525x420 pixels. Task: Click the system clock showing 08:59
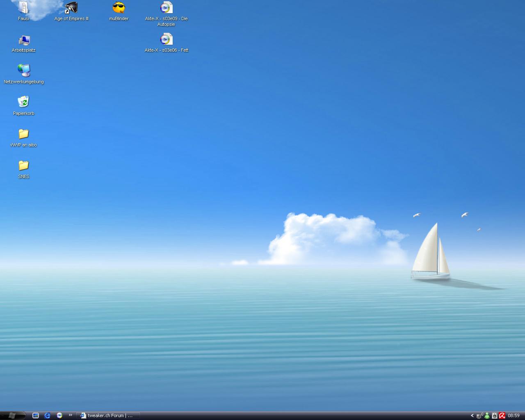514,415
